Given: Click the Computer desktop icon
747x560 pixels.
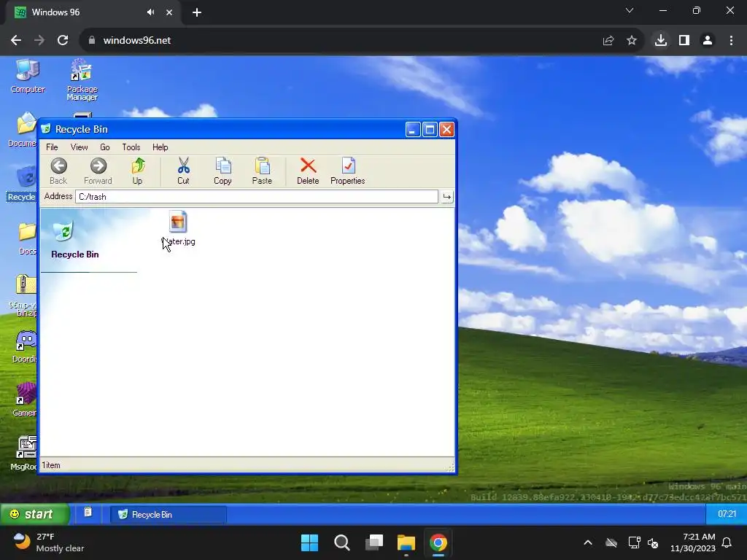Looking at the screenshot, I should [28, 76].
